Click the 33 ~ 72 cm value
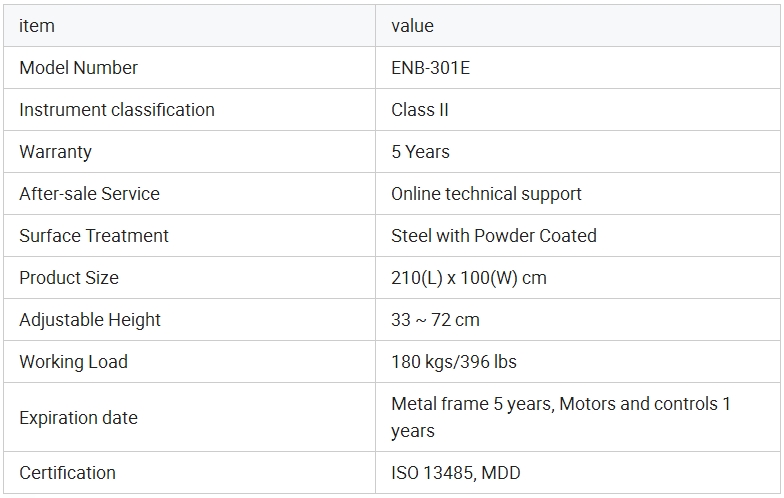Image resolution: width=784 pixels, height=498 pixels. [435, 320]
